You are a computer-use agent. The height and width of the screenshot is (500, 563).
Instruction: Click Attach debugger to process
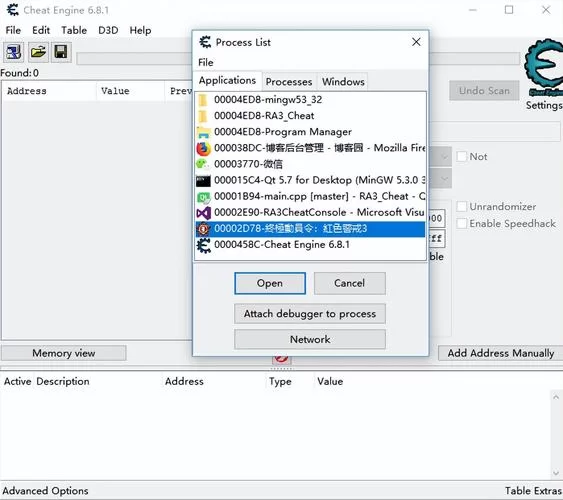(310, 314)
